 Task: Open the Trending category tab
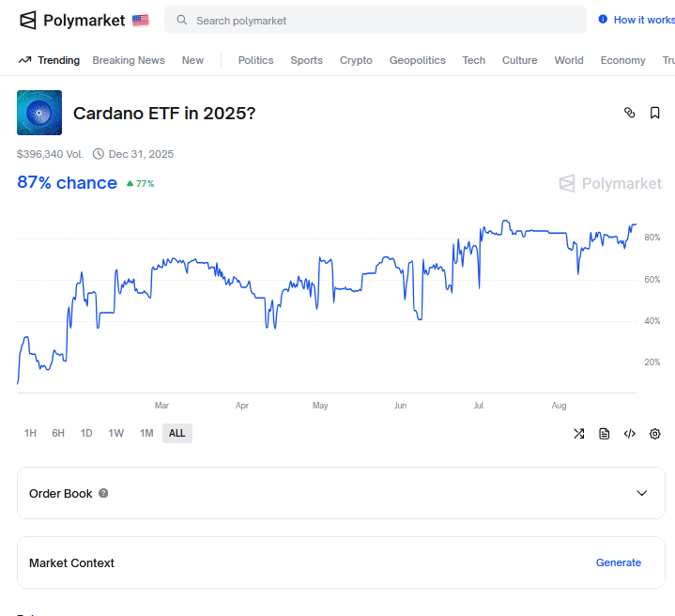pyautogui.click(x=49, y=60)
